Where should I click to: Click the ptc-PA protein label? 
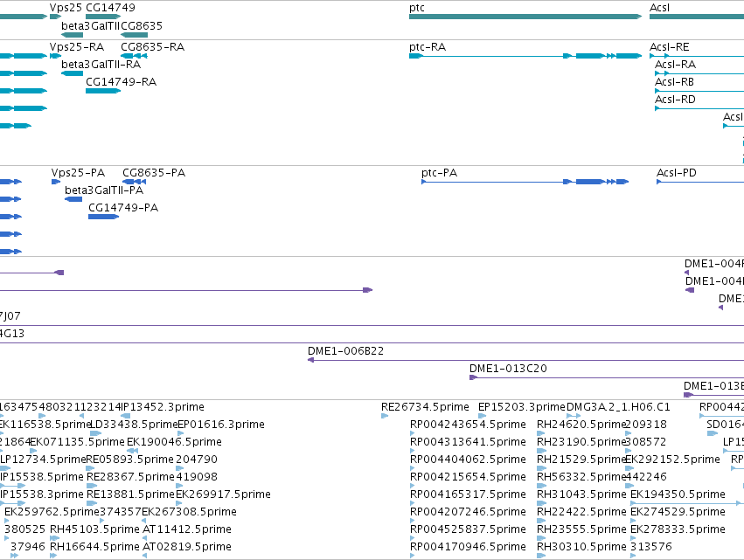tap(440, 173)
